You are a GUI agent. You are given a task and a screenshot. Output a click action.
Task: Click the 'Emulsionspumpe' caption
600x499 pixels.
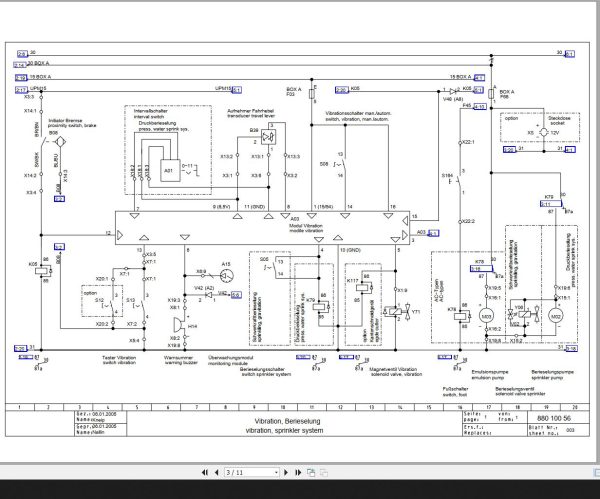tap(490, 372)
